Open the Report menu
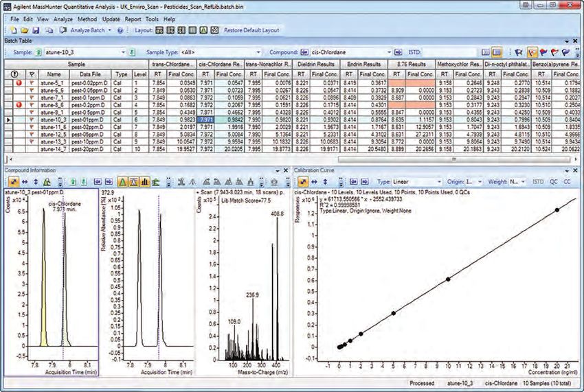Image resolution: width=584 pixels, height=392 pixels. (x=133, y=19)
